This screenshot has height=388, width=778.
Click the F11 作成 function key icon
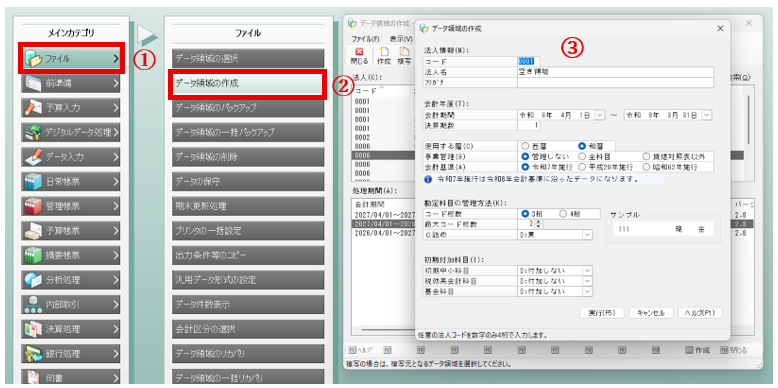[697, 350]
